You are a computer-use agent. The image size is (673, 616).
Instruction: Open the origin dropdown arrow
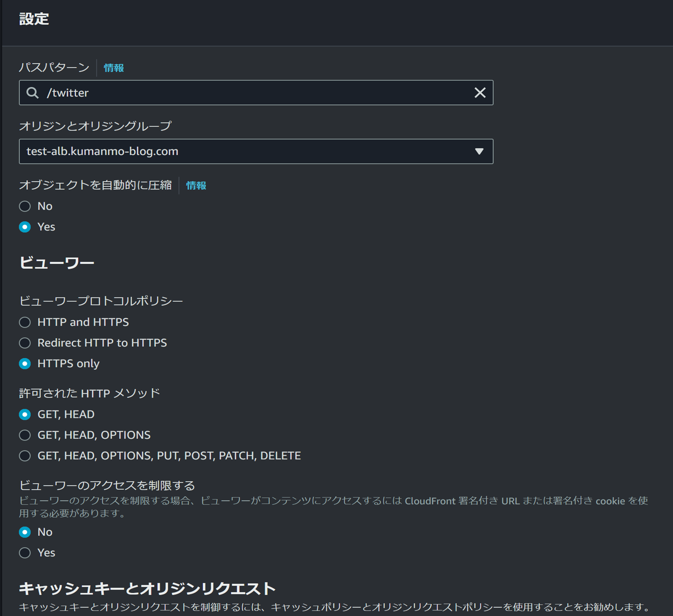pyautogui.click(x=479, y=151)
